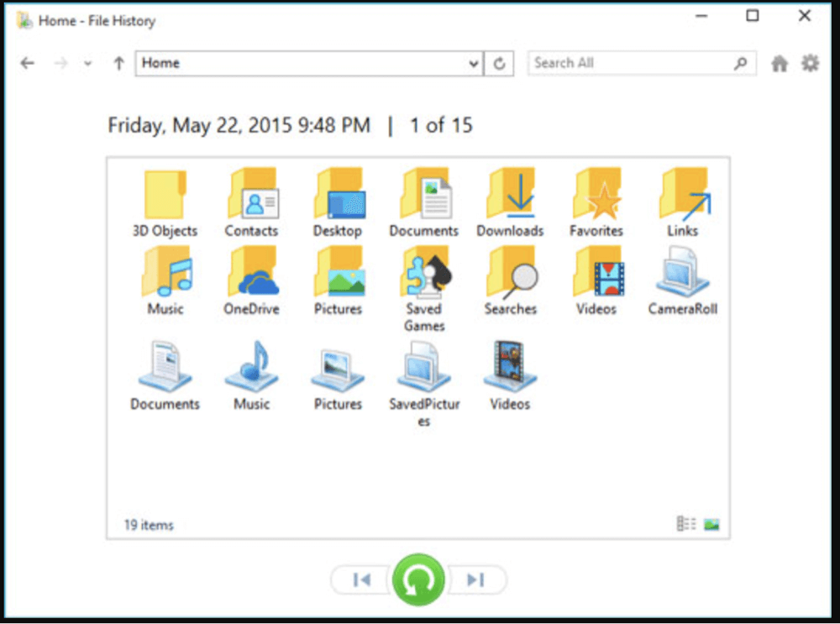Screen dimensions: 840x624
Task: Open the address bar dropdown
Action: tap(473, 62)
